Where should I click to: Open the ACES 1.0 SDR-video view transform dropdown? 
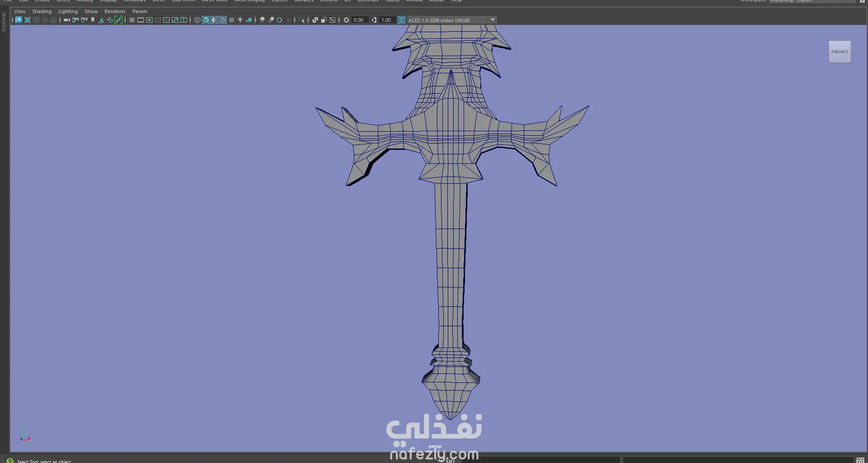pyautogui.click(x=452, y=20)
